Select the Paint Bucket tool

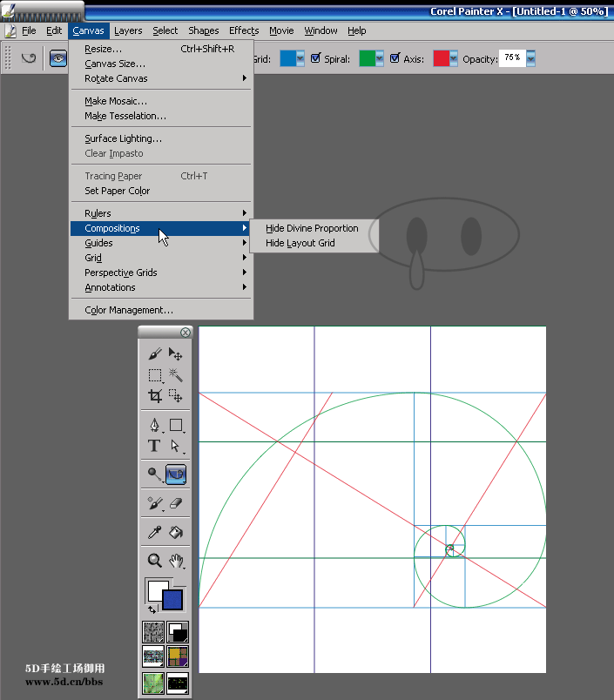tap(176, 532)
